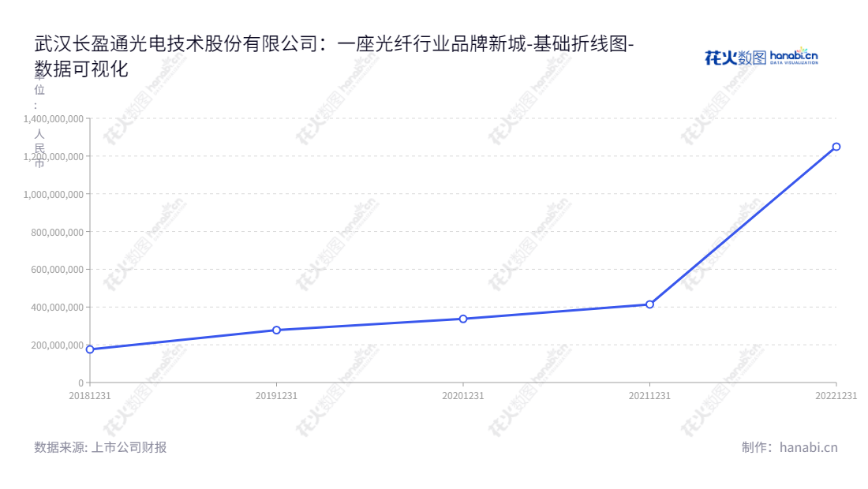Click y-axis label 800,000,000
This screenshot has height=489, width=868.
coord(57,233)
